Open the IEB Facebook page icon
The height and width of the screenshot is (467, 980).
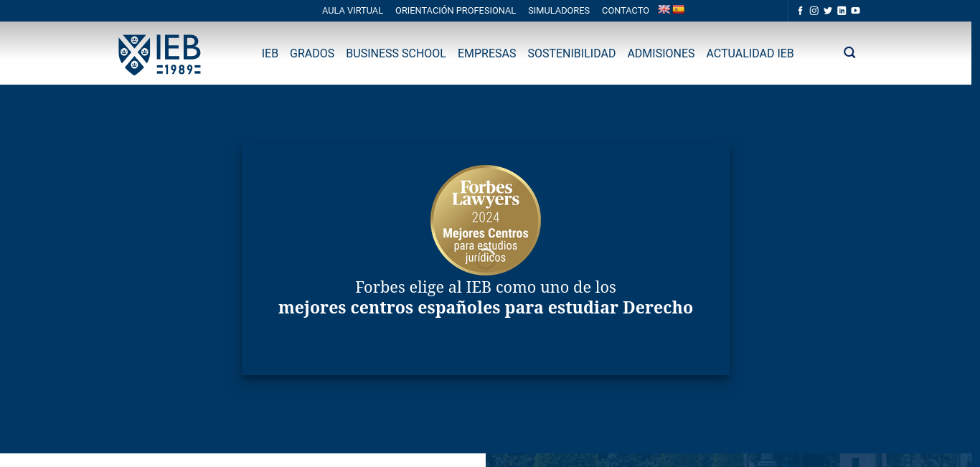pos(800,11)
